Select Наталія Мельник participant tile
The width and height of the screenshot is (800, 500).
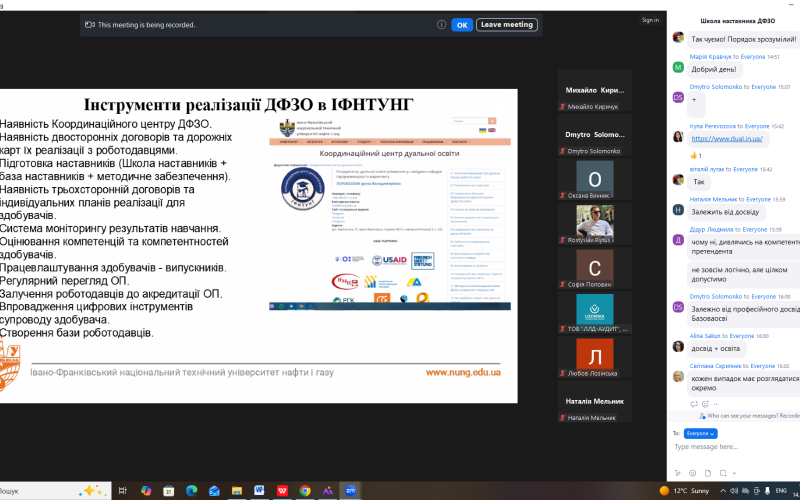click(594, 402)
